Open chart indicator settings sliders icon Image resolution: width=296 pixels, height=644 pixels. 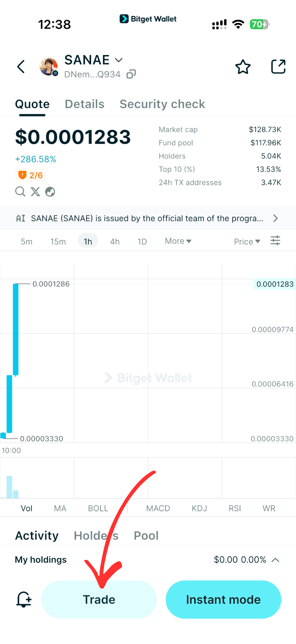(x=275, y=241)
